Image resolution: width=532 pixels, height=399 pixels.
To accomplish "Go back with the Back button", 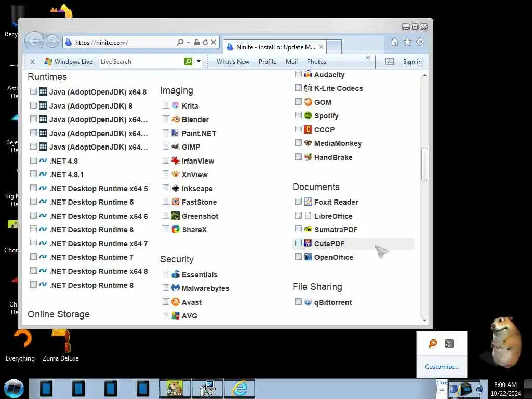I will (x=34, y=42).
